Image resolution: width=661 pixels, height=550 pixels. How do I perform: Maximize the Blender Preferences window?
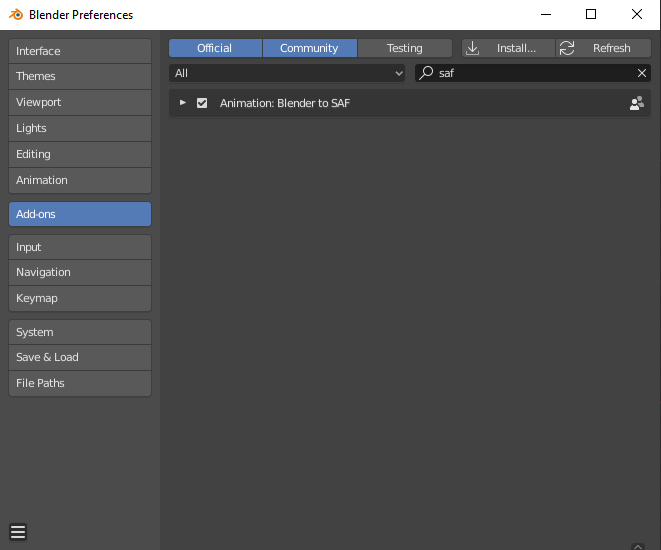591,14
